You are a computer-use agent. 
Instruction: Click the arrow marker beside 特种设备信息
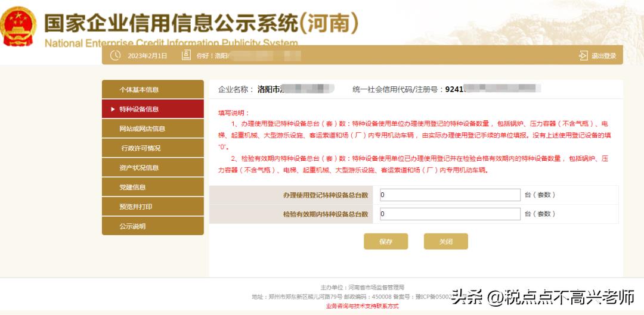click(x=113, y=110)
